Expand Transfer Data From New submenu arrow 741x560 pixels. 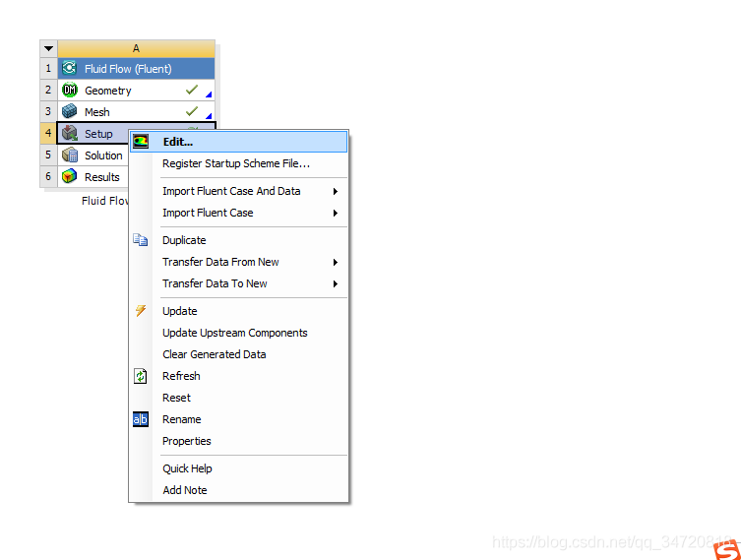point(335,262)
